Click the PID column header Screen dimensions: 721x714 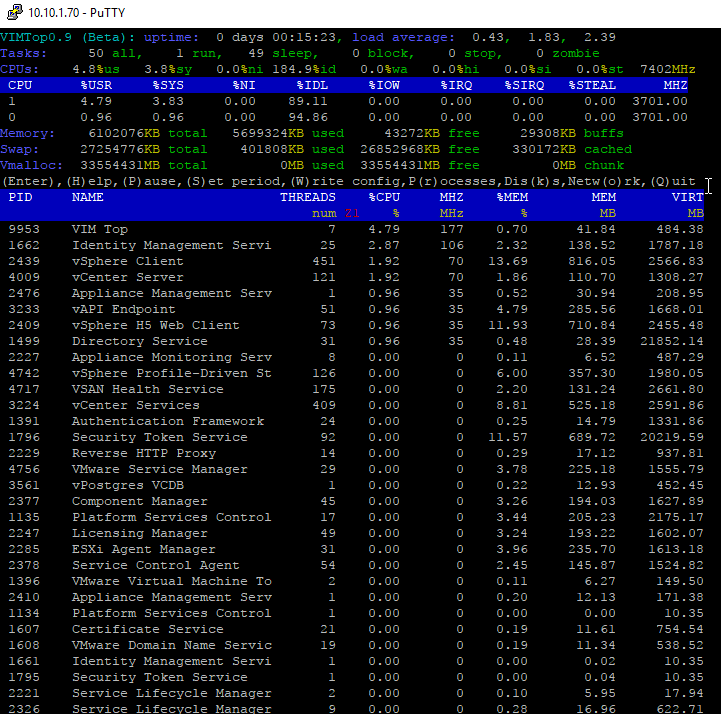[20, 197]
